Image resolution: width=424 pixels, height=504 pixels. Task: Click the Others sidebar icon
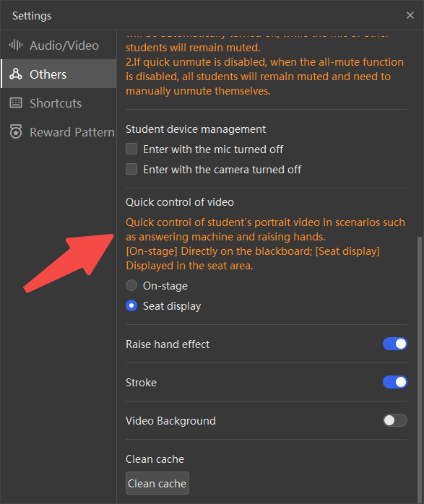pos(15,74)
